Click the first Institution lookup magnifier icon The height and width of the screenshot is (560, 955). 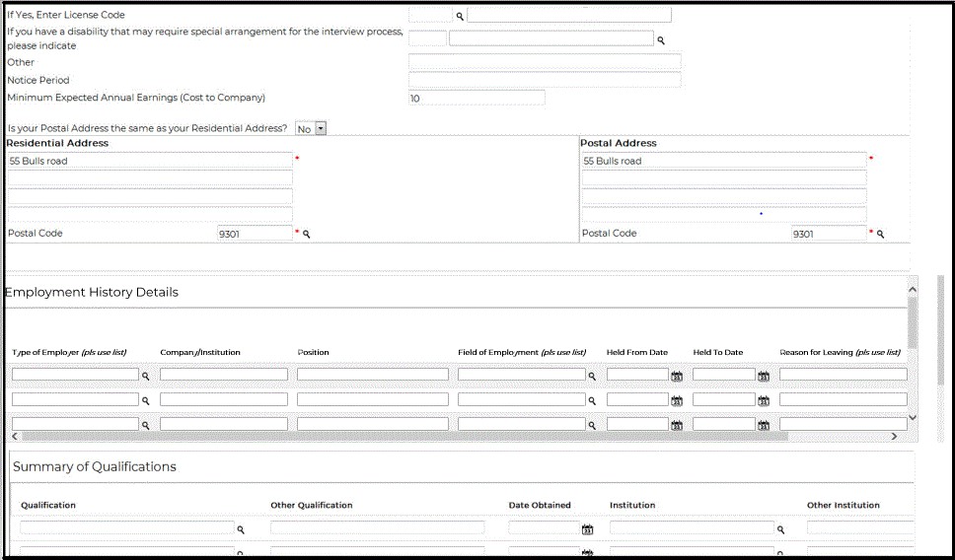[x=780, y=529]
